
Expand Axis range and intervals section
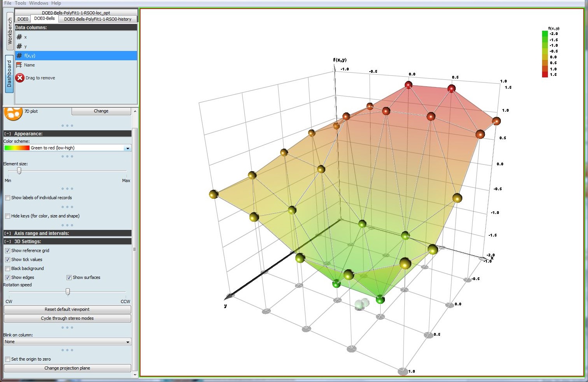(x=8, y=233)
